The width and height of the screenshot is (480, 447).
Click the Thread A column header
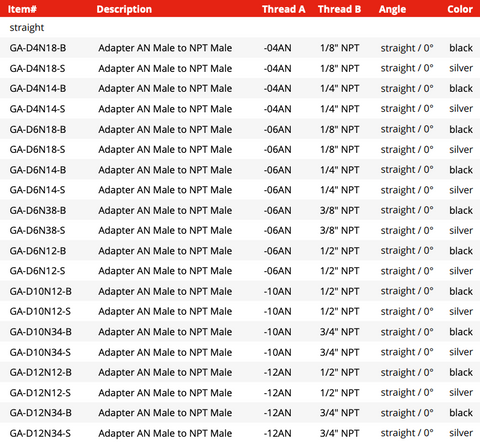click(283, 9)
